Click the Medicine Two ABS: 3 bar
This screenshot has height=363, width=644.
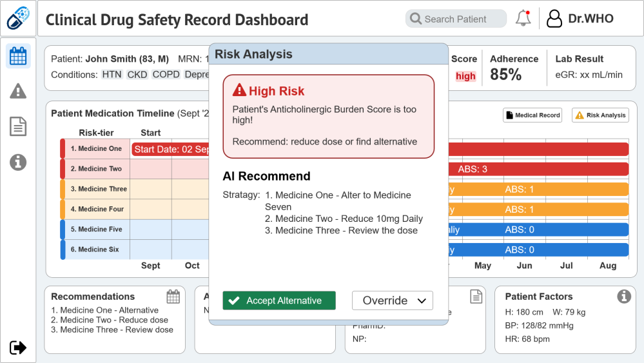coord(538,169)
